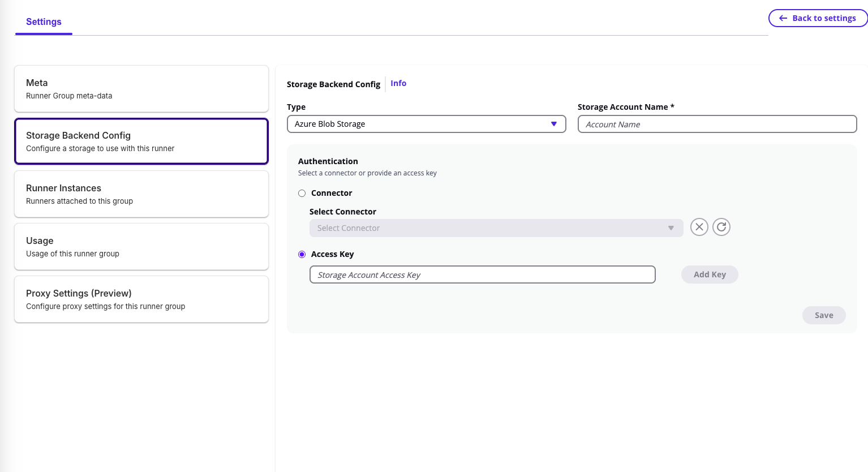
Task: Click the dropdown arrow on the Type selector
Action: point(553,124)
